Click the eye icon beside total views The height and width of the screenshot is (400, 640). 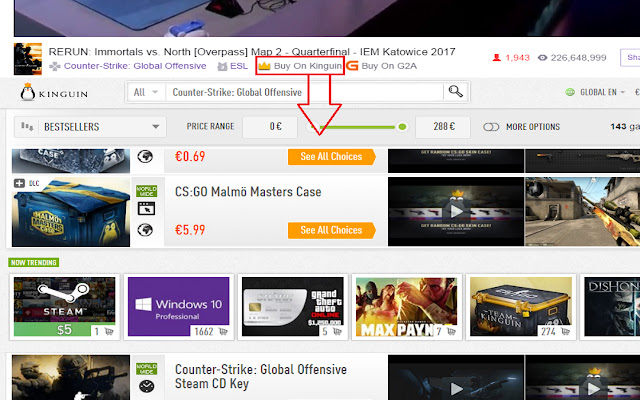pos(542,58)
